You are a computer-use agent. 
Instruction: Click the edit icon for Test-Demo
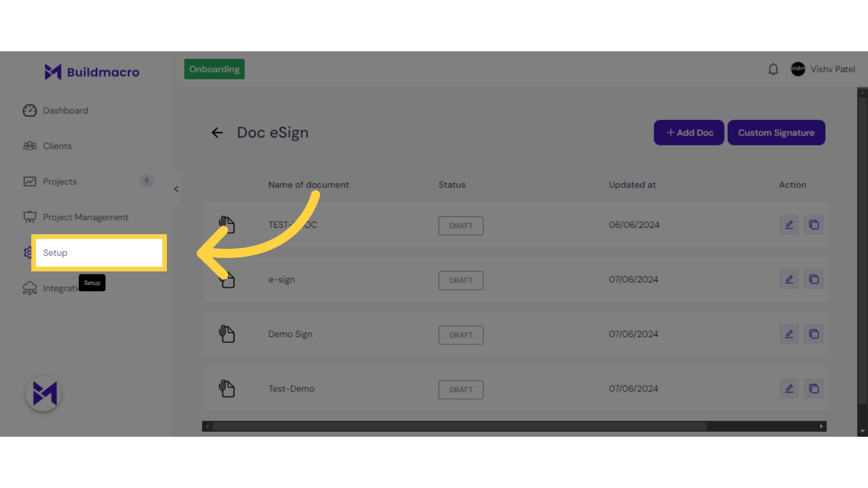coord(789,389)
